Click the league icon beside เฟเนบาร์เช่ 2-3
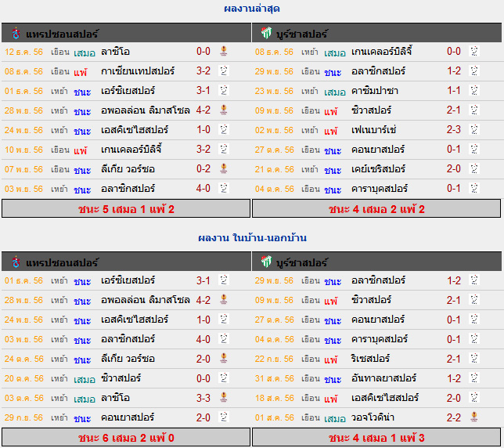Screen dimensions: 504x448 tap(474, 129)
